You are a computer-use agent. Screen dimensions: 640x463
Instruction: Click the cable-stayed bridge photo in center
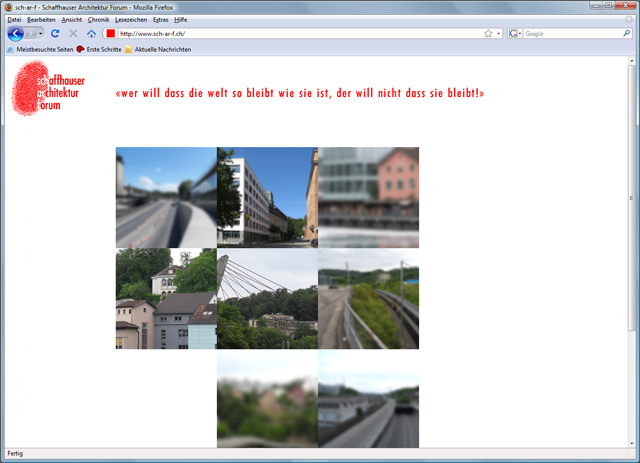pyautogui.click(x=267, y=298)
